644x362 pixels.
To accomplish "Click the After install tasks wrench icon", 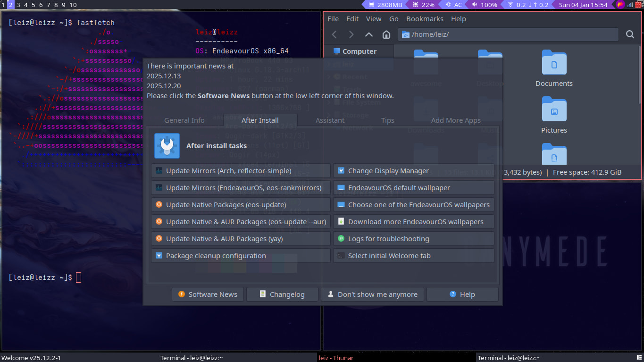I will [x=167, y=146].
